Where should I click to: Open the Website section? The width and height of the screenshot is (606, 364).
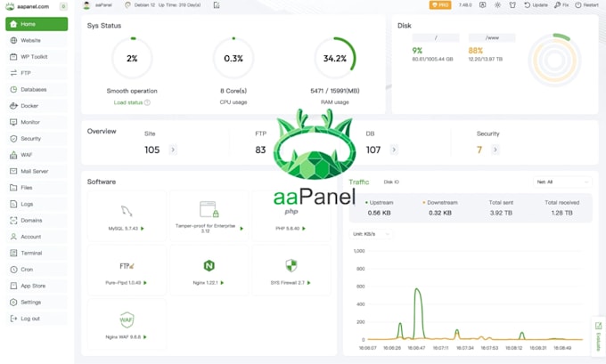pyautogui.click(x=37, y=40)
